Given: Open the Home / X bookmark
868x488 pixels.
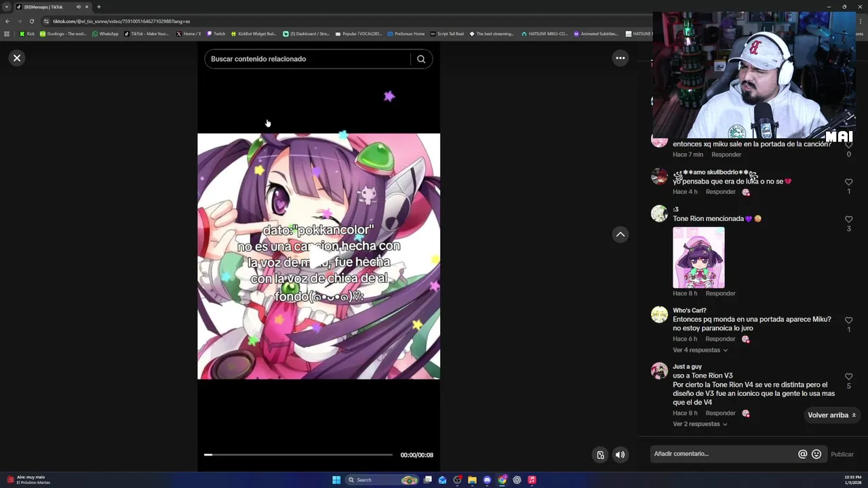Looking at the screenshot, I should tap(189, 33).
